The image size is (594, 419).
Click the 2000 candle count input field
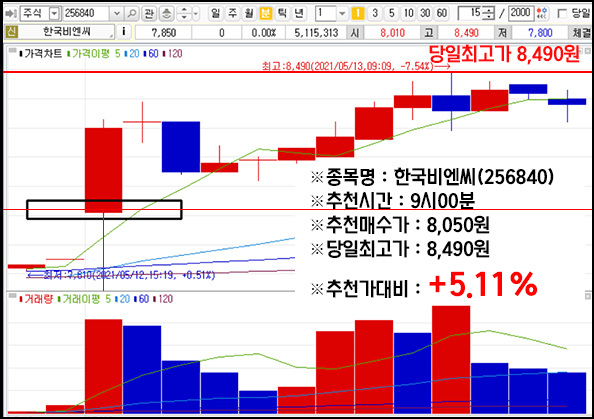521,14
